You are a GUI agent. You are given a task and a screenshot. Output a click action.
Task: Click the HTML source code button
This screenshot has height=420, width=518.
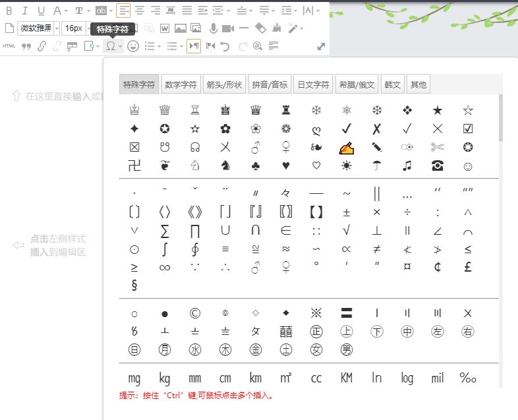tap(9, 46)
